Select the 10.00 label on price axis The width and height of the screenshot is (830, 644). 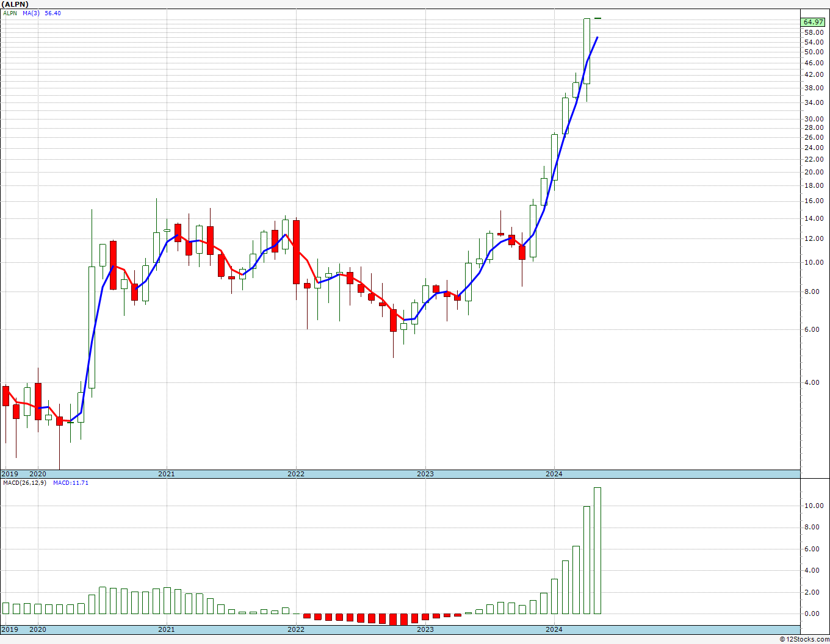814,262
